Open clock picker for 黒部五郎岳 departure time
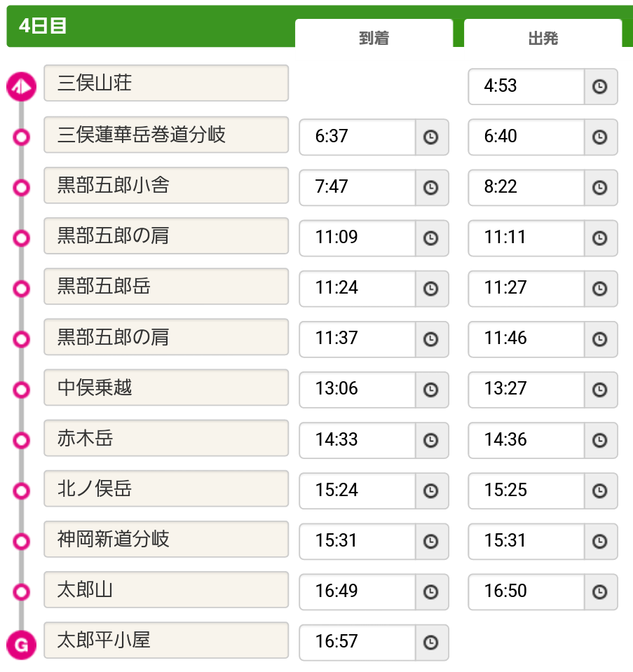 point(601,289)
